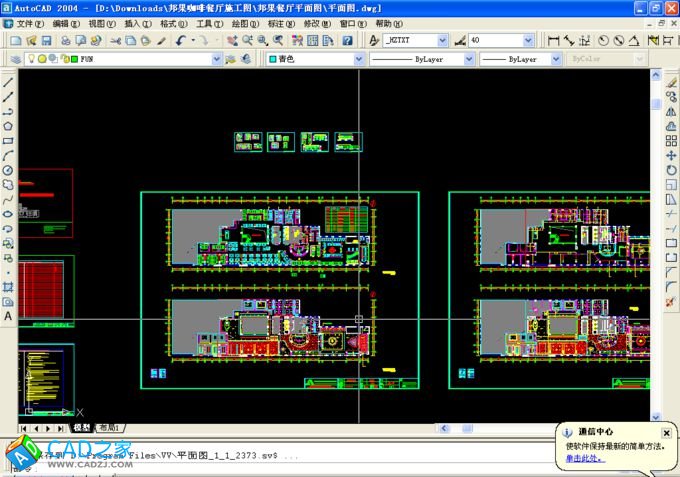This screenshot has height=477, width=680.
Task: Choose the Circle draw tool
Action: tap(8, 170)
